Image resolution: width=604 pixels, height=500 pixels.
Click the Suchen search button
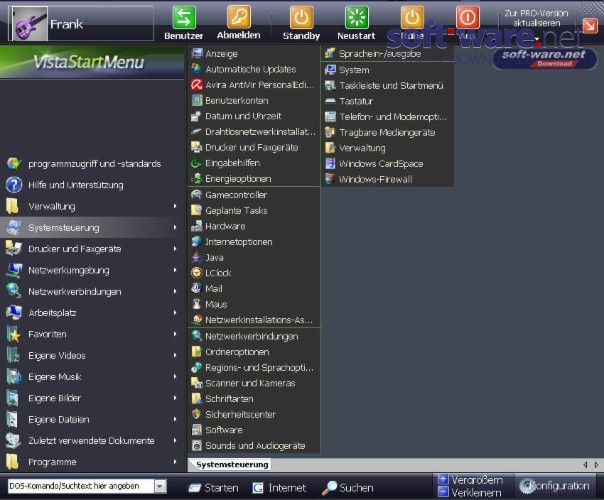click(x=347, y=488)
